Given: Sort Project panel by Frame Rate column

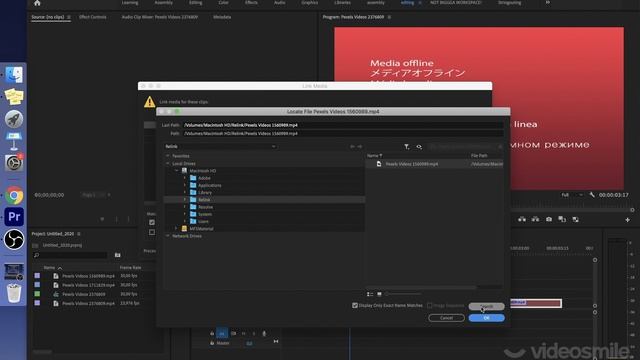Looking at the screenshot, I should click(131, 268).
